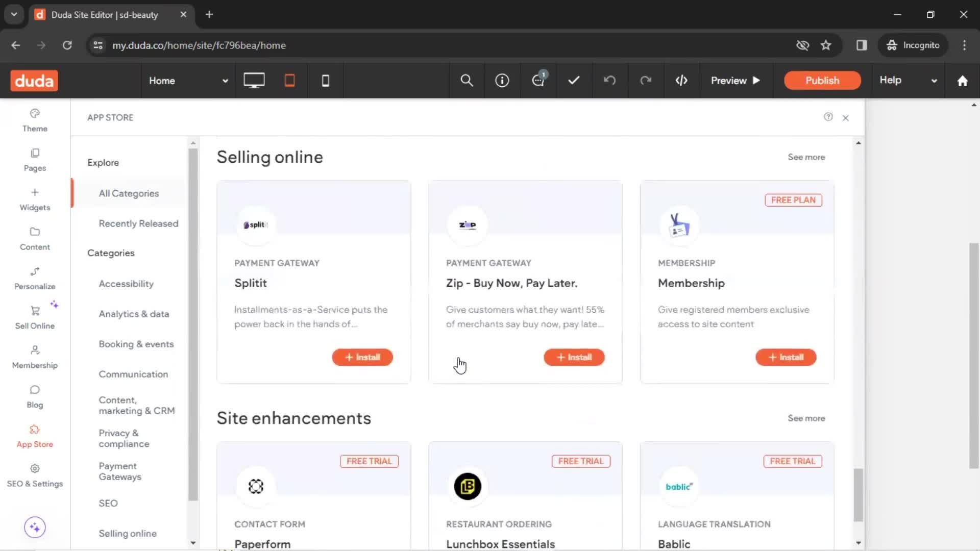Click the checkmark save icon
Viewport: 980px width, 551px height.
(x=574, y=81)
